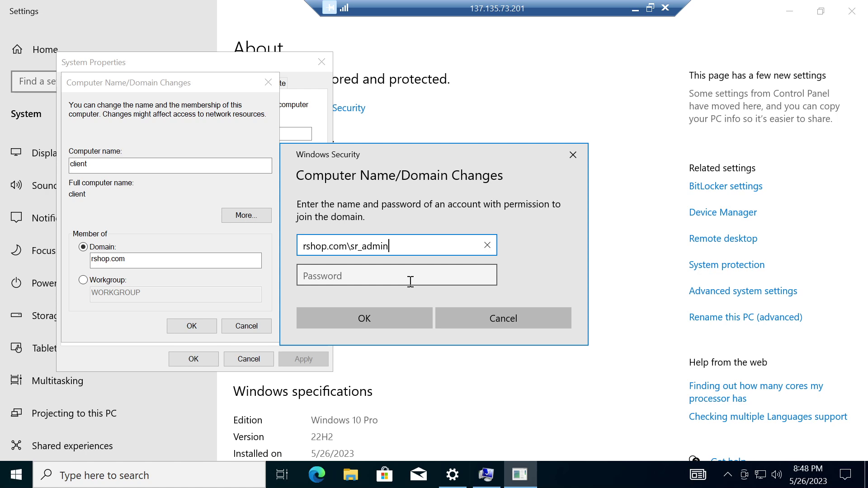The height and width of the screenshot is (488, 868).
Task: Open Finding out how many cores link
Action: pos(756,392)
